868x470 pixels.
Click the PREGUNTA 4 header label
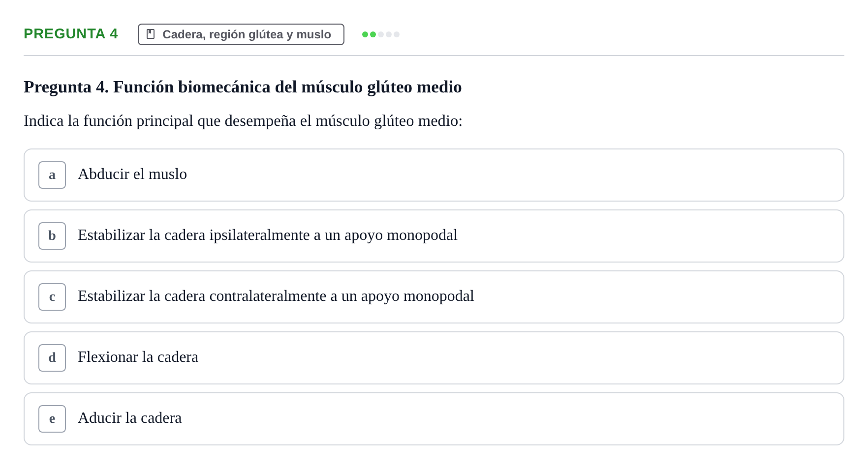pos(71,34)
